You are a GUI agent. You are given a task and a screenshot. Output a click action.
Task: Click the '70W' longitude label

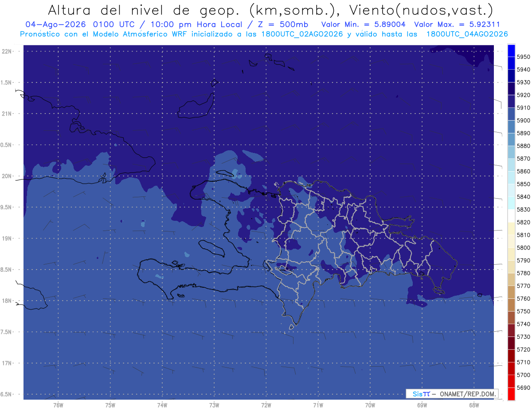coord(370,405)
